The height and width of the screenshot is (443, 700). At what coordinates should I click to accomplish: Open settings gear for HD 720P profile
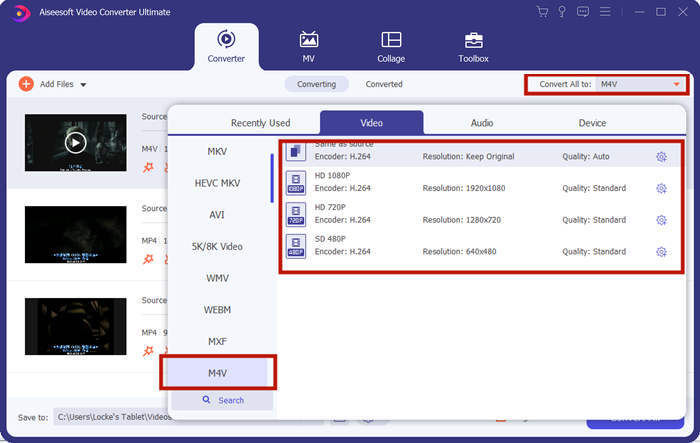coord(661,220)
